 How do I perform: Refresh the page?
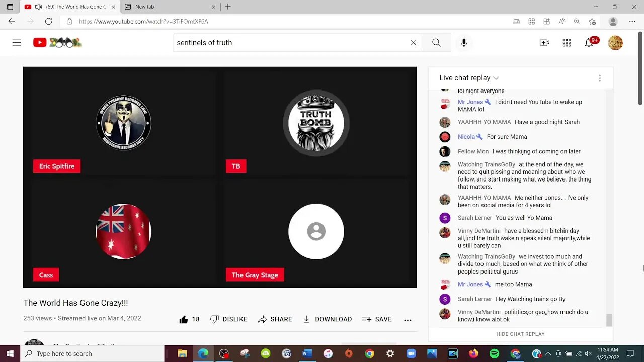(x=48, y=21)
